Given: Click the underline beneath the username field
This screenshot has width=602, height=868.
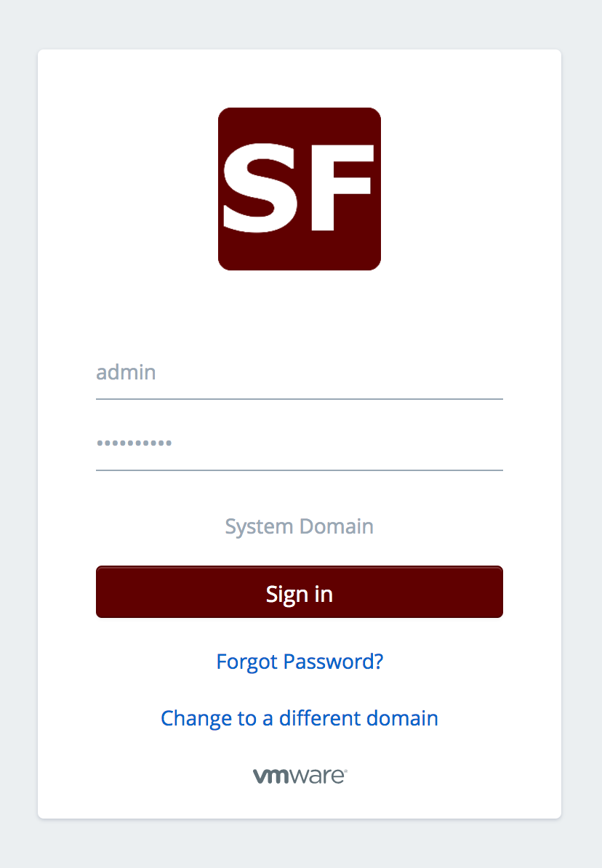Looking at the screenshot, I should (x=300, y=398).
